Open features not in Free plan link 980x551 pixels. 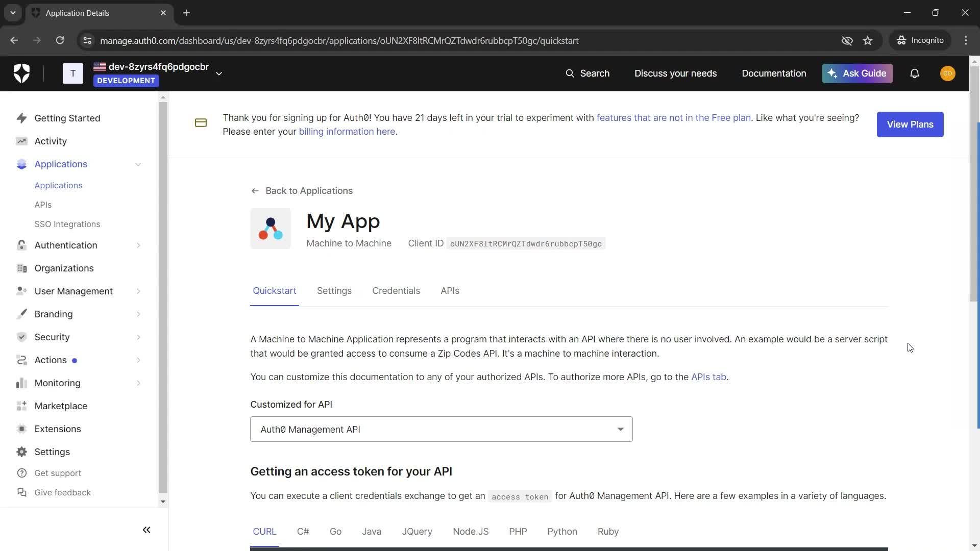click(x=673, y=118)
